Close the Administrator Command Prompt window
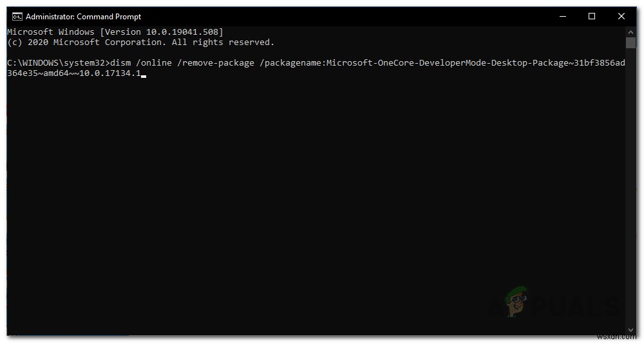This screenshot has width=644, height=343. tap(621, 16)
